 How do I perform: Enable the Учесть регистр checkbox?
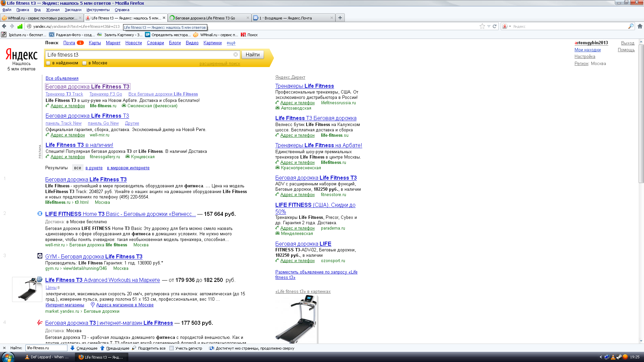[x=172, y=348]
